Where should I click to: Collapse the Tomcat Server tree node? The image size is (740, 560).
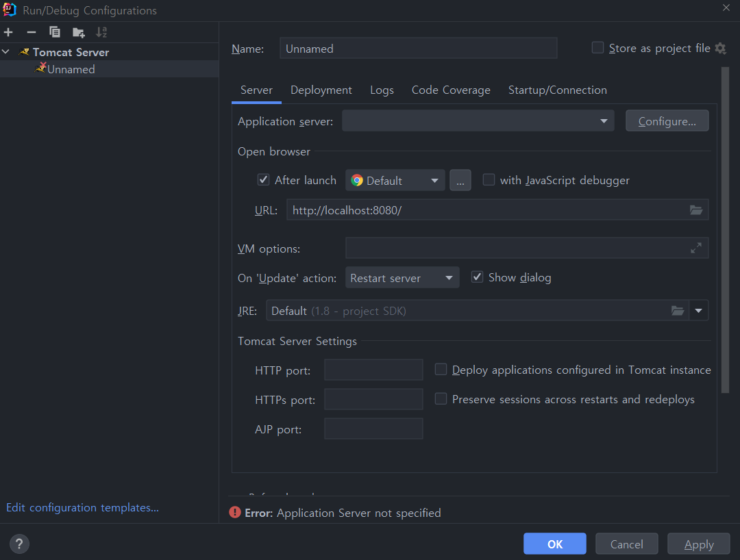click(x=6, y=52)
